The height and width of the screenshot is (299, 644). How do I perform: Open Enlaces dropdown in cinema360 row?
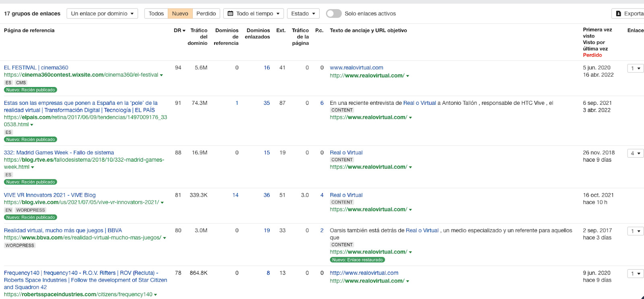click(x=636, y=68)
